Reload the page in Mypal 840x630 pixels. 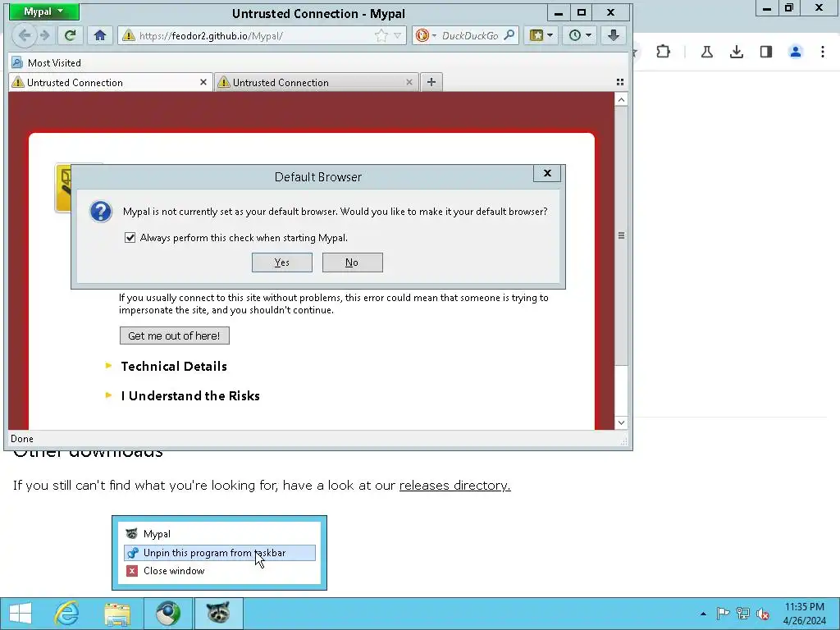click(x=71, y=35)
